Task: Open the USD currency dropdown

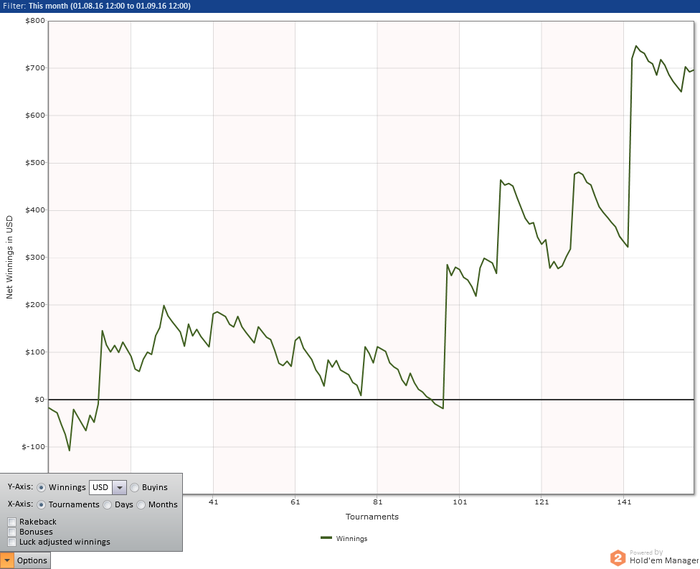Action: [120, 487]
